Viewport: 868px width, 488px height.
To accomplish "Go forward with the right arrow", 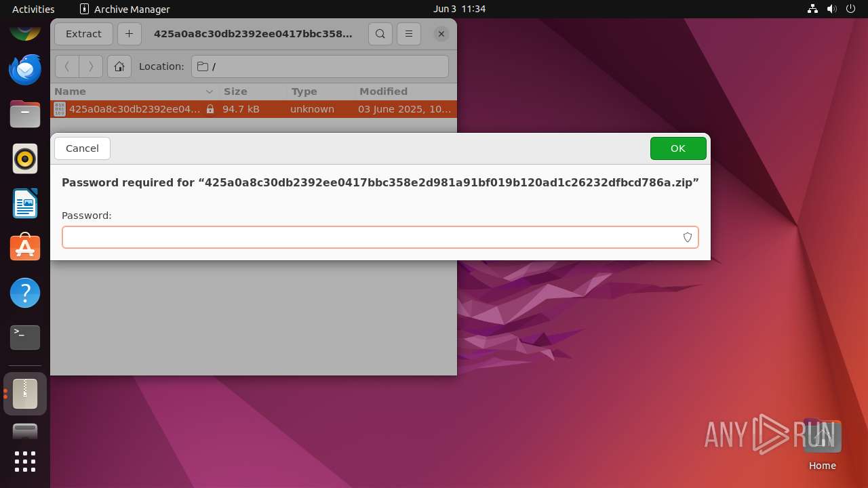I will click(x=91, y=66).
